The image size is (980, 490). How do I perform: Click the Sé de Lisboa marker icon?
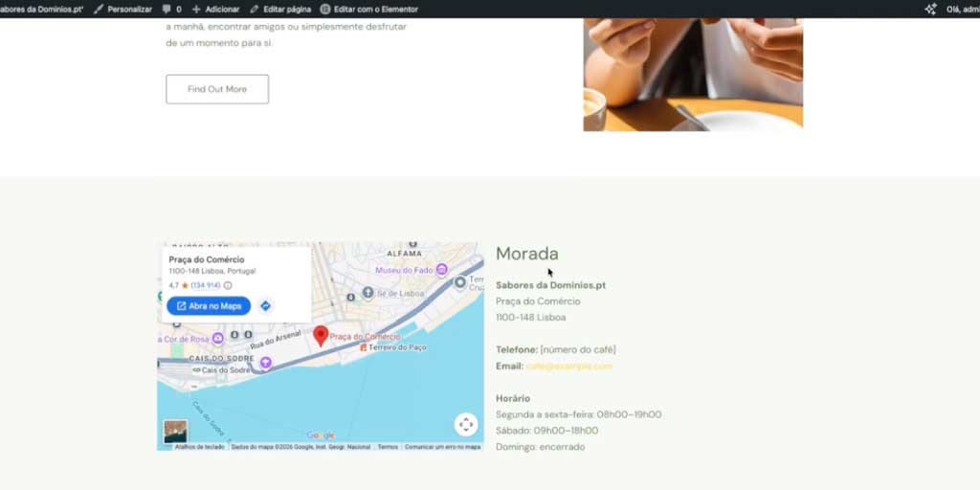coord(368,292)
